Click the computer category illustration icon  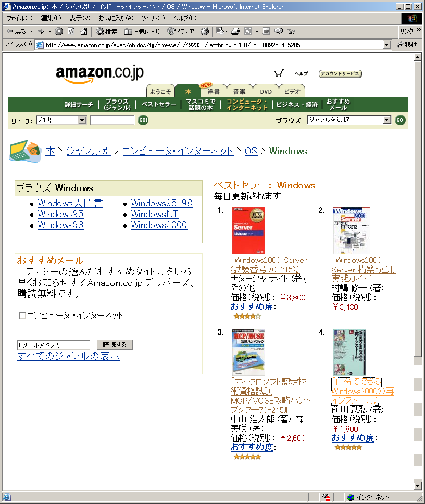pyautogui.click(x=25, y=151)
